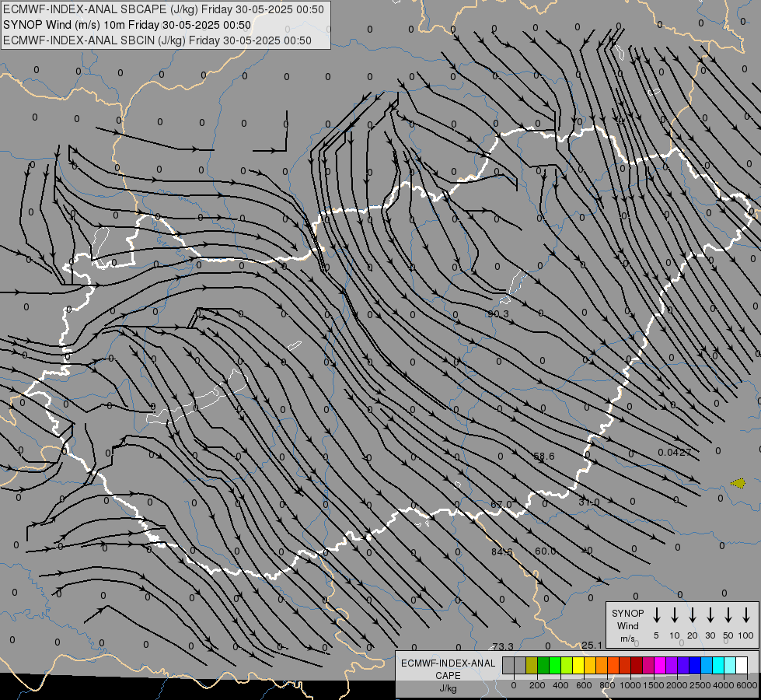The height and width of the screenshot is (700, 761).
Task: Click the cyan CAPE swatch after 4000
Action: (x=731, y=665)
